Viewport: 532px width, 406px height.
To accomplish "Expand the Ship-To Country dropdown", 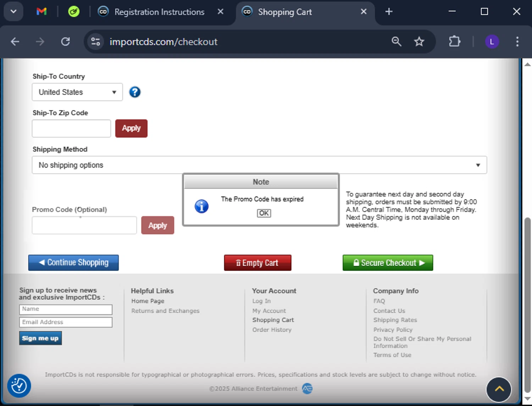I will pos(77,92).
